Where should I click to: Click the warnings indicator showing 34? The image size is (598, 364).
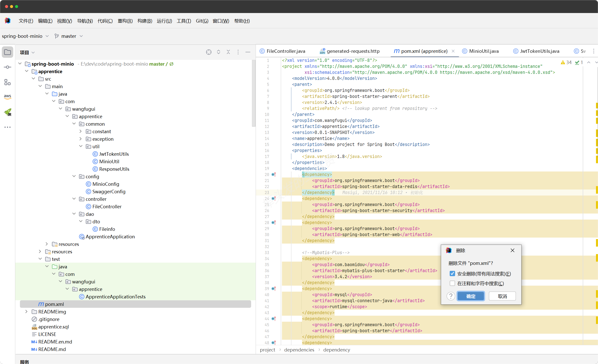pos(566,62)
